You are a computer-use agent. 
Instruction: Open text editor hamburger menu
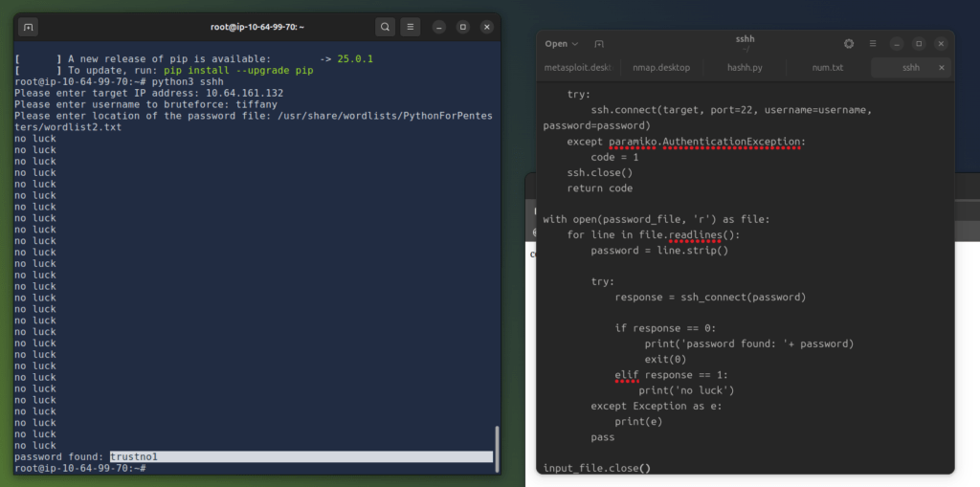pos(873,44)
